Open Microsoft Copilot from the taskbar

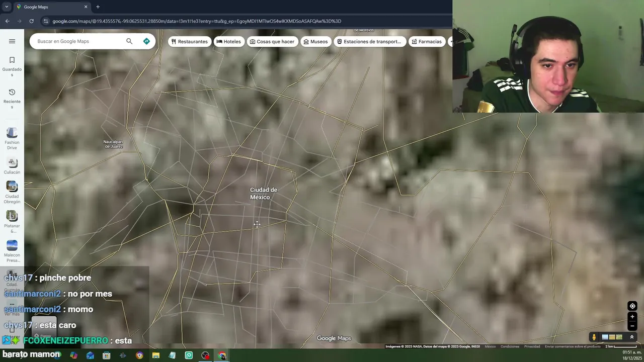(x=74, y=355)
